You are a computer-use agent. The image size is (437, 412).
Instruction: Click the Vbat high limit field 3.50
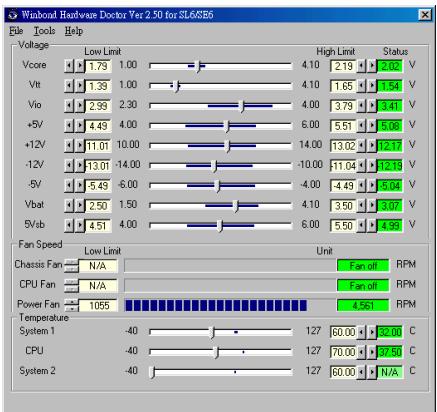(x=343, y=206)
